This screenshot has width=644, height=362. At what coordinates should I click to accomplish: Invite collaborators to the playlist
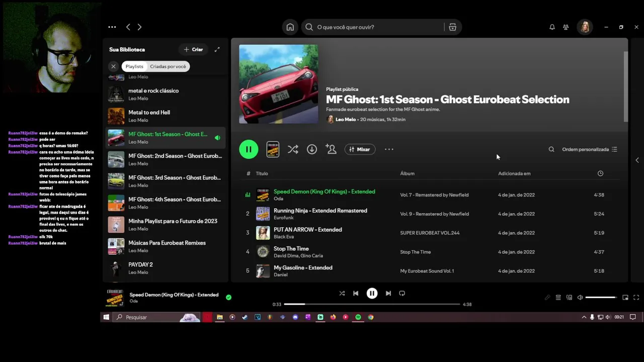coord(331,149)
